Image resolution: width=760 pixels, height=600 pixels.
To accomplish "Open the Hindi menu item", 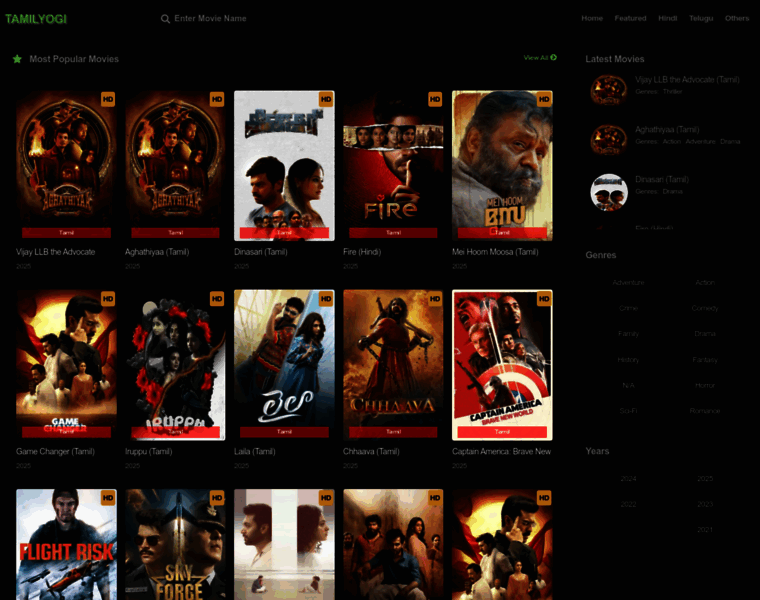I will coord(667,18).
